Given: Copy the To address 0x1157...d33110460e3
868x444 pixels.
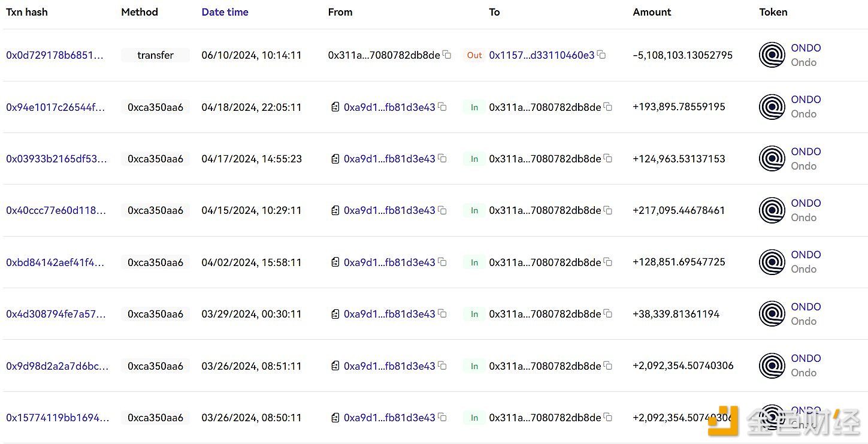Looking at the screenshot, I should 601,55.
